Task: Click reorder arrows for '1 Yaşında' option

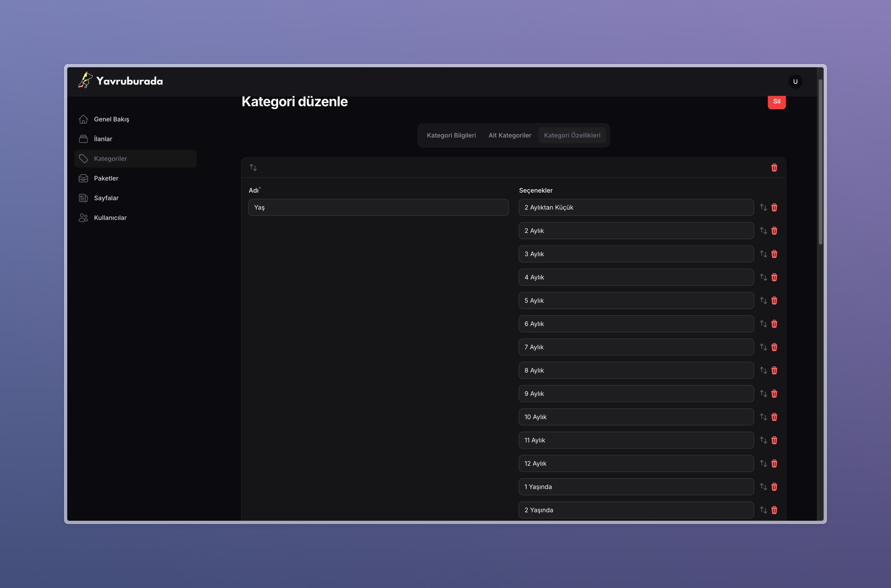Action: pos(763,487)
